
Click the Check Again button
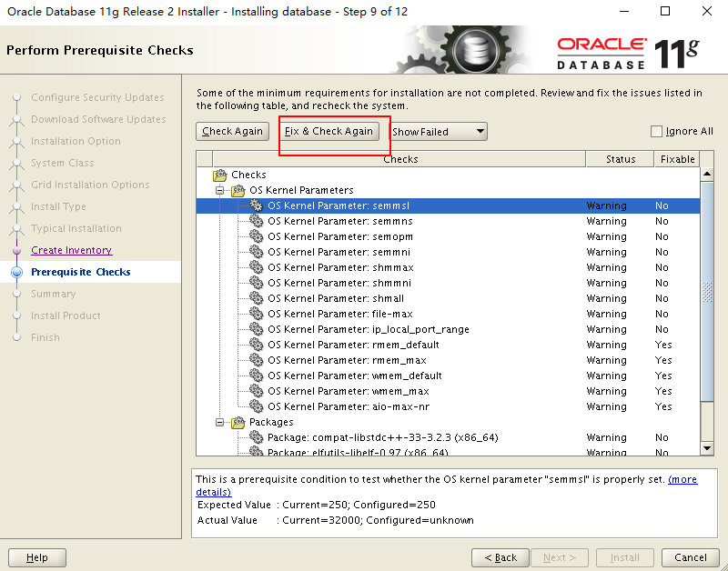[232, 131]
